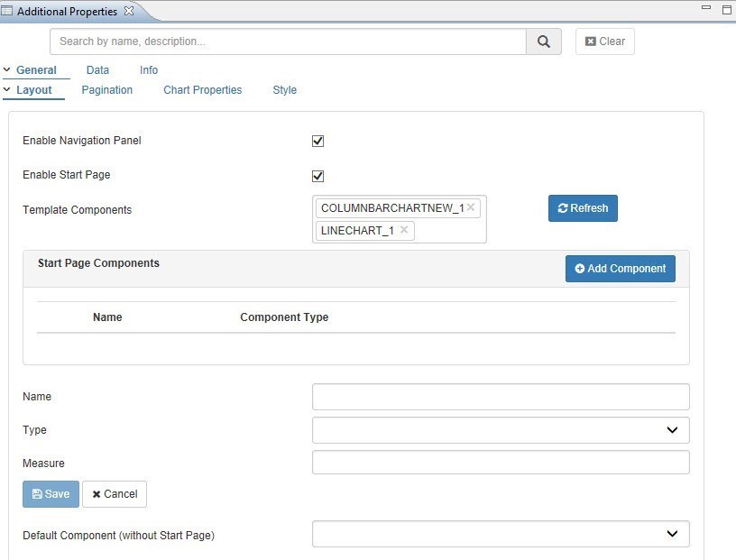736x560 pixels.
Task: Open the Type dropdown
Action: (501, 430)
